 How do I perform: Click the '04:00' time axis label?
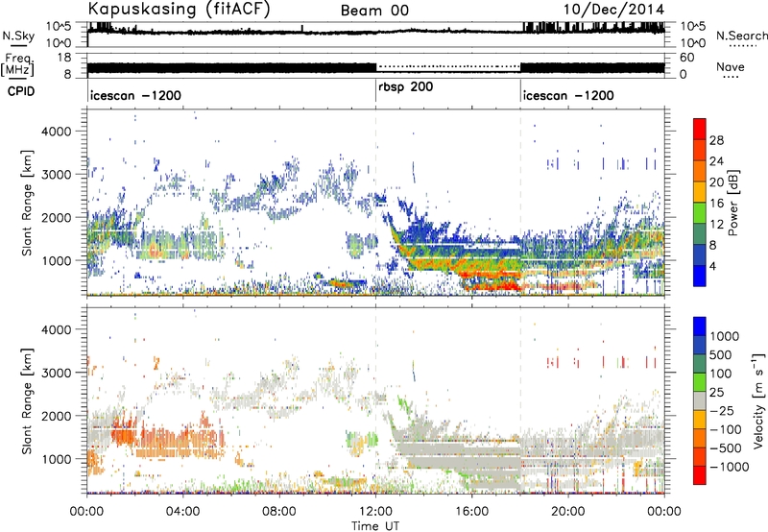click(x=182, y=512)
